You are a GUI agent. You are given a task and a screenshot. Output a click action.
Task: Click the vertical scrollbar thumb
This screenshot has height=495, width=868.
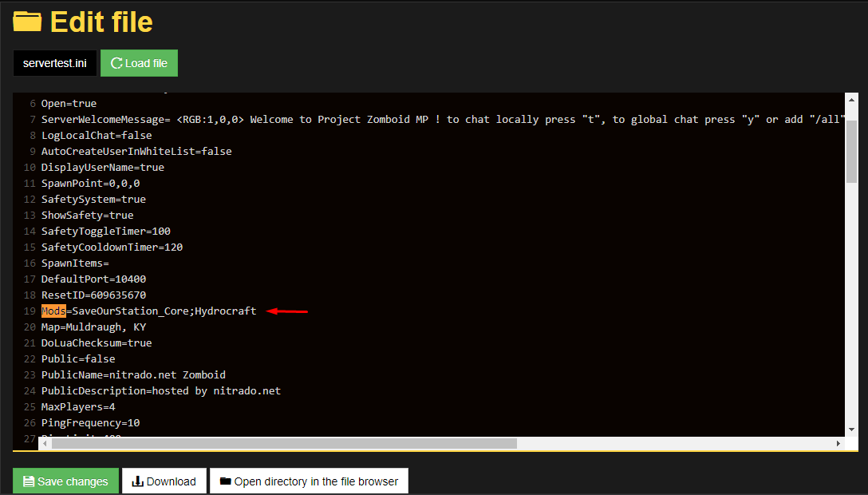pos(850,151)
